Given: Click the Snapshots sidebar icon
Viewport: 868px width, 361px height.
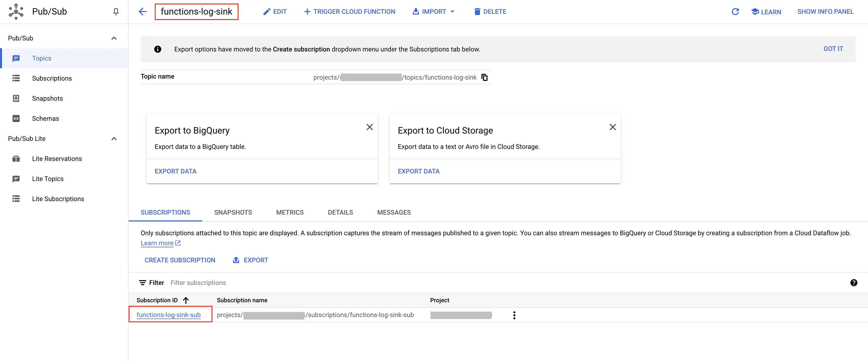Looking at the screenshot, I should click(16, 98).
